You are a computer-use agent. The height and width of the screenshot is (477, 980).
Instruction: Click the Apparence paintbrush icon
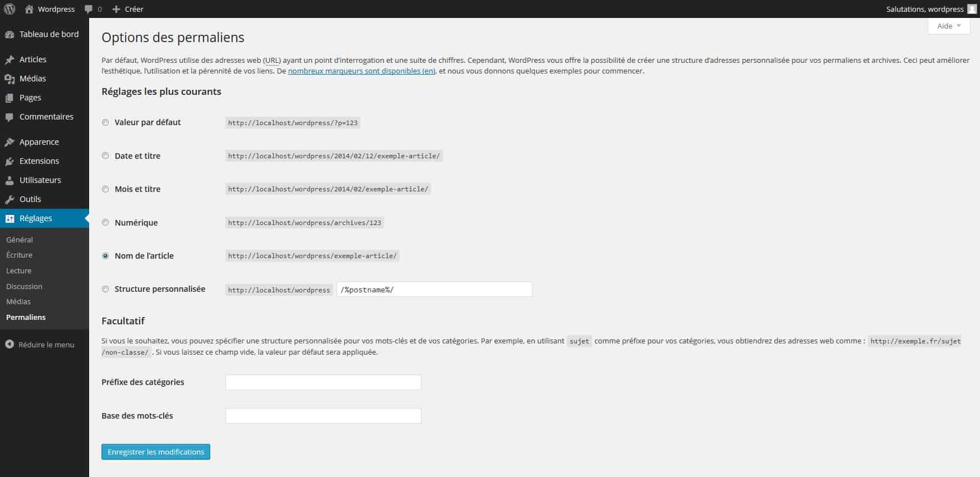[10, 142]
